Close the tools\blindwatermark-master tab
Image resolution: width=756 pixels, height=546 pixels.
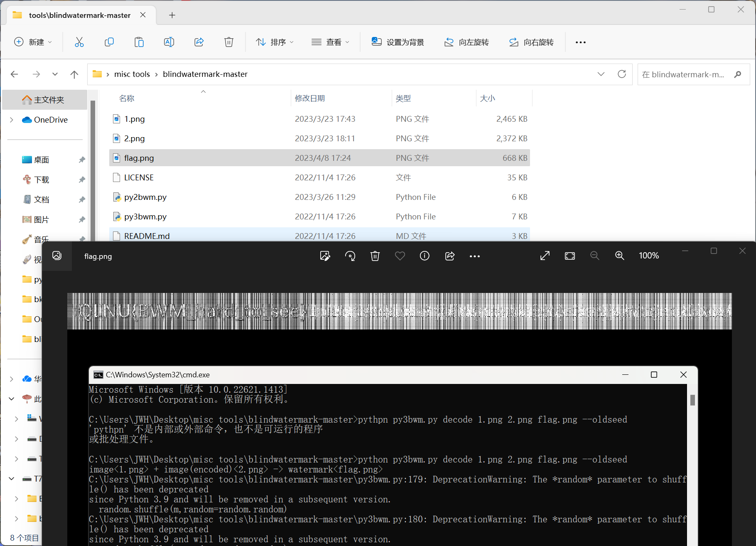[143, 15]
